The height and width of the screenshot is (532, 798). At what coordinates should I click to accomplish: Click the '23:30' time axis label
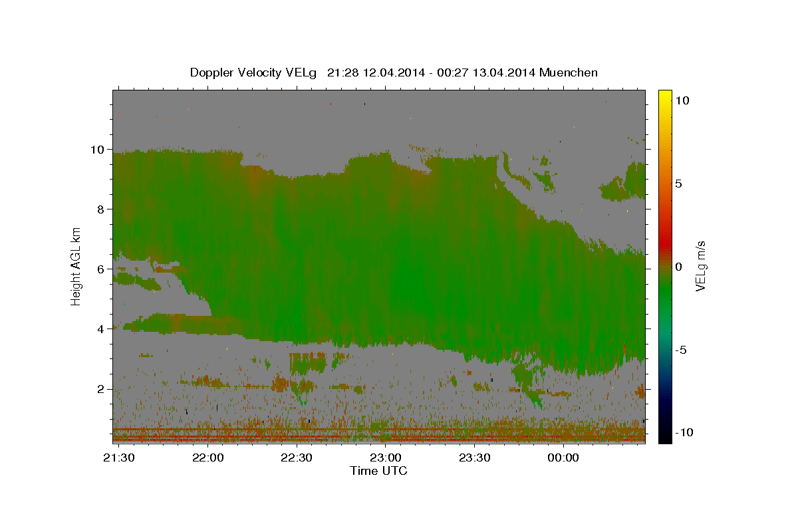tap(474, 458)
